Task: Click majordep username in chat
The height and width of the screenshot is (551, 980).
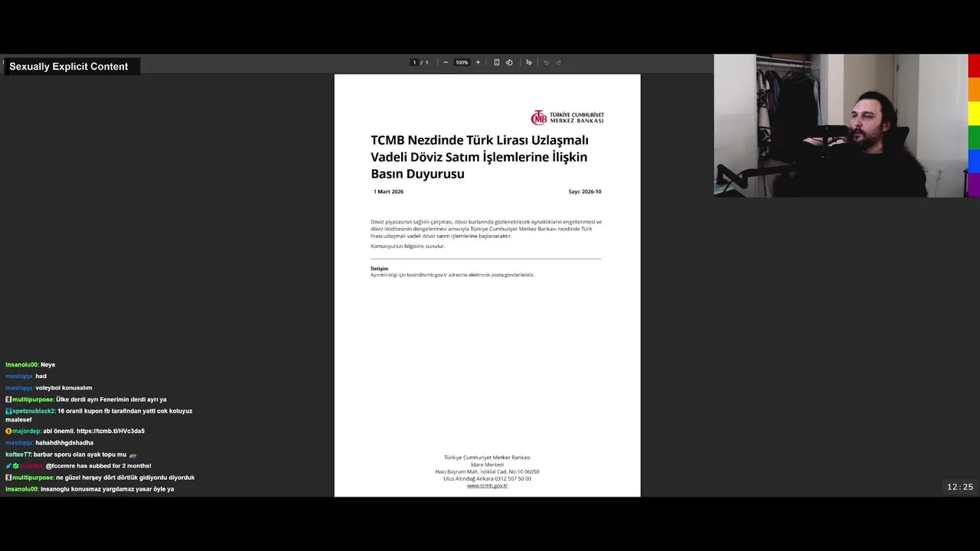Action: click(x=27, y=431)
